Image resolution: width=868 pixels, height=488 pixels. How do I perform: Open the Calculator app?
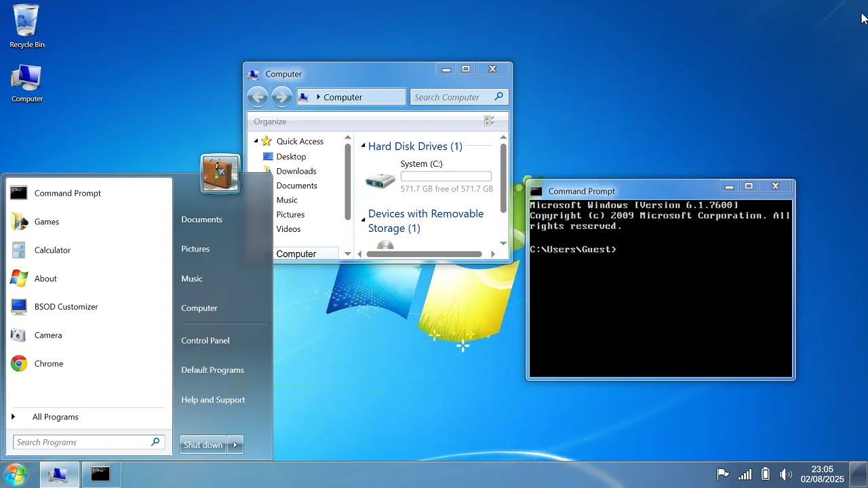click(51, 250)
